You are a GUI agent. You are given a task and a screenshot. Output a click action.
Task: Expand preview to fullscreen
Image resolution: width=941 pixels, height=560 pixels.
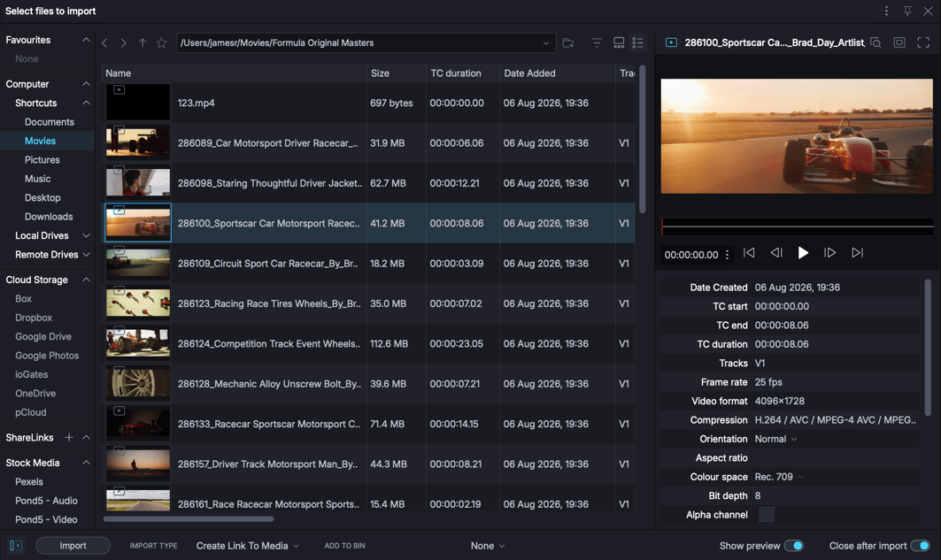coord(923,42)
